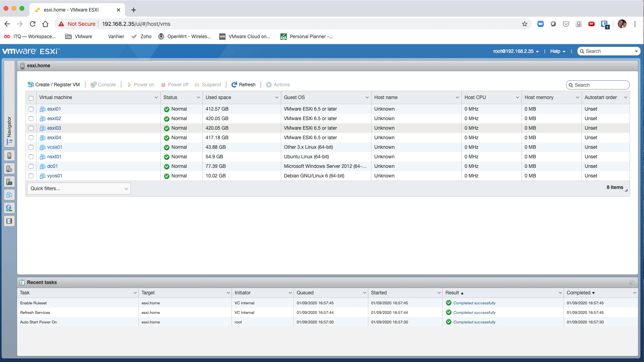Open the Chrome three-dot menu
Screen dimensions: 644x362
[635, 24]
